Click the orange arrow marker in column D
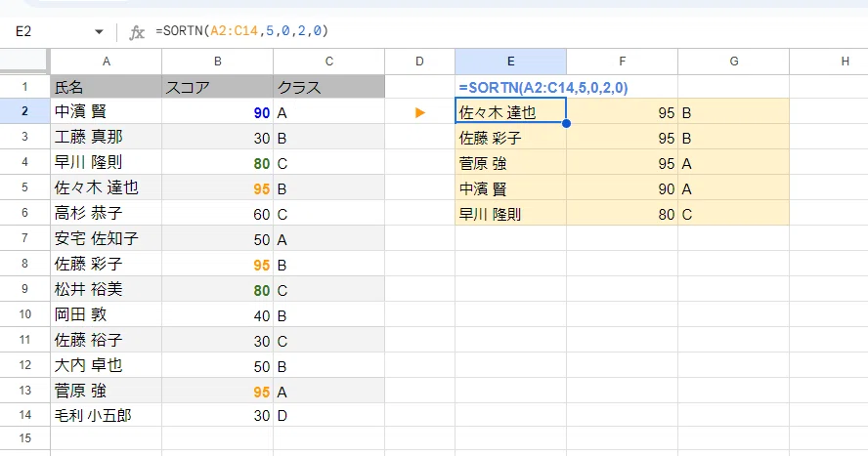Screen dimensions: 868x456 point(420,112)
